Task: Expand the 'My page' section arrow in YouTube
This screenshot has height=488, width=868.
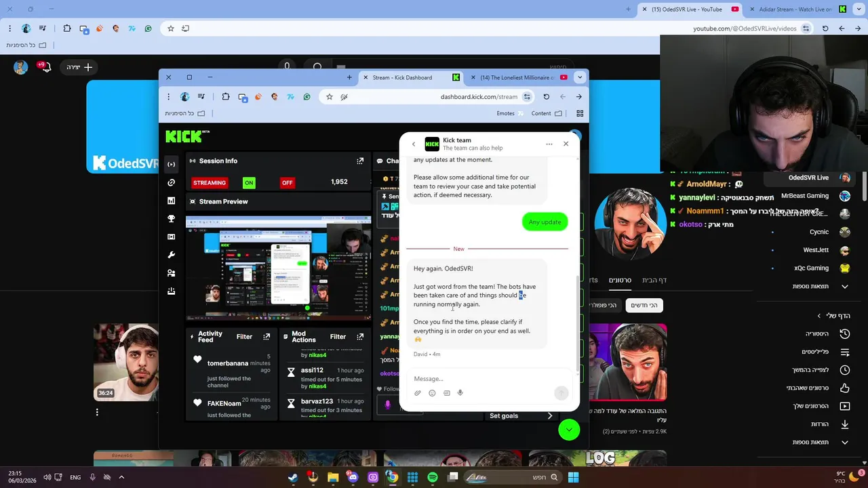Action: click(819, 316)
